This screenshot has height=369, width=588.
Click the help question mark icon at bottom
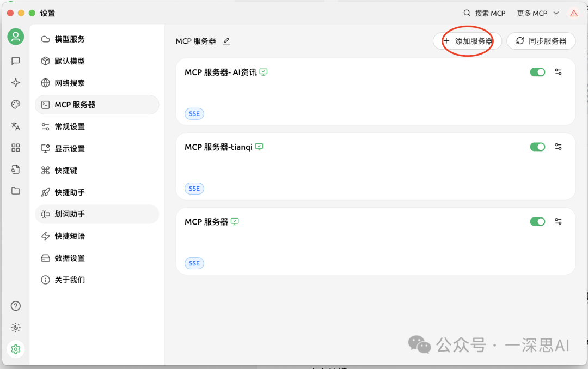(x=15, y=306)
